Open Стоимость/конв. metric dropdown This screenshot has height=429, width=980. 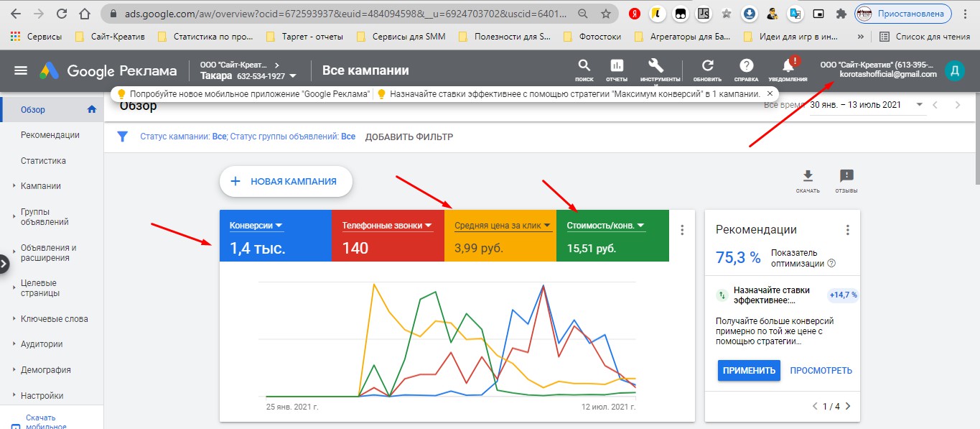click(x=605, y=226)
